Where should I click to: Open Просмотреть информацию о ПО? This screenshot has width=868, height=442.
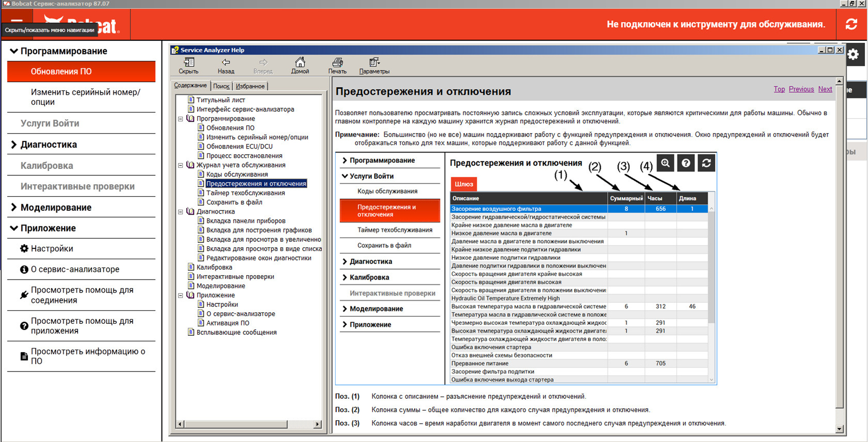[87, 356]
